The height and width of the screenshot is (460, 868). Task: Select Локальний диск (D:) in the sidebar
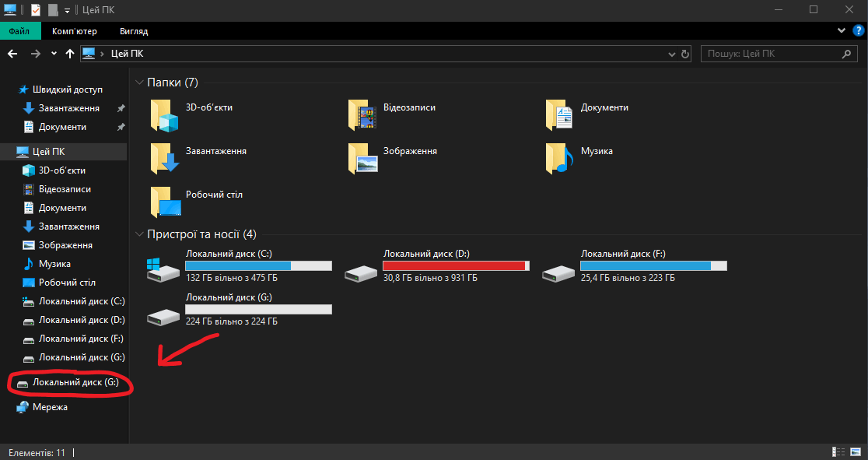pyautogui.click(x=82, y=320)
